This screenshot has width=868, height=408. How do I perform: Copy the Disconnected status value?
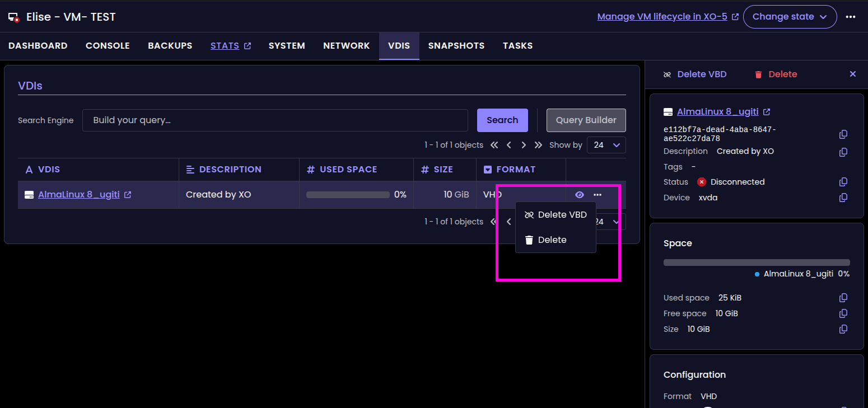point(843,182)
